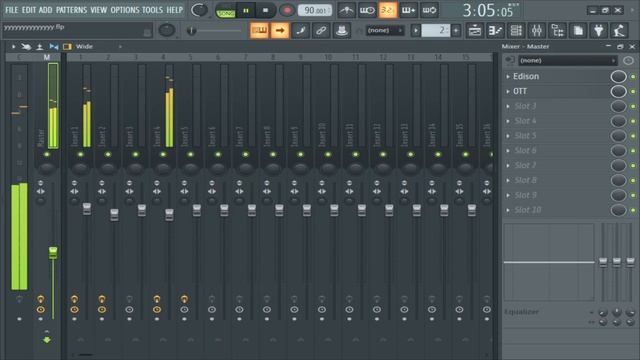640x360 pixels.
Task: Toggle the 3-2-1 countdown before recording
Action: 387,10
